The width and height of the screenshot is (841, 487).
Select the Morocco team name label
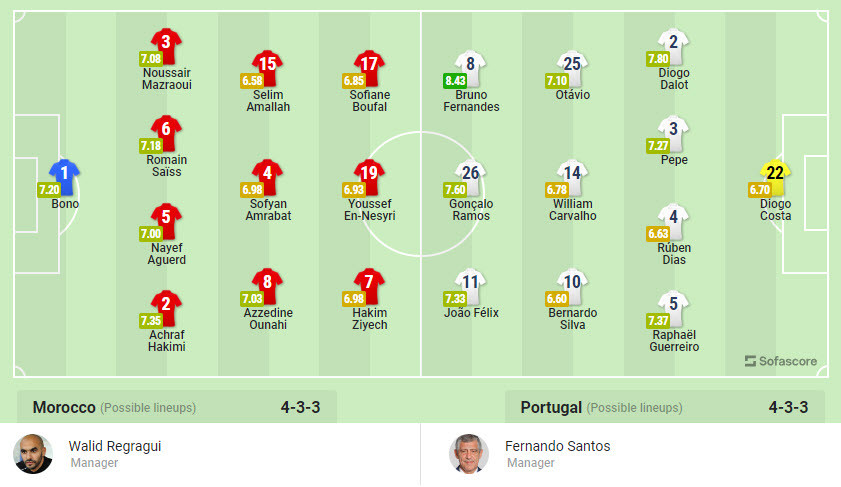64,408
